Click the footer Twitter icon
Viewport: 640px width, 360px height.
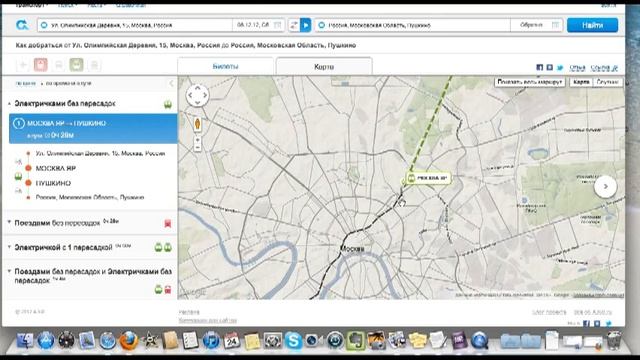tap(608, 324)
